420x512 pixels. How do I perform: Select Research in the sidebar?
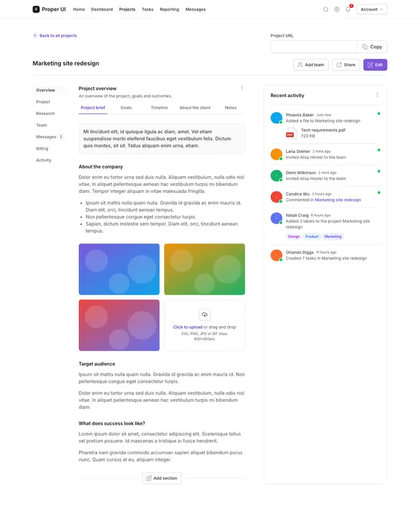[x=45, y=114]
